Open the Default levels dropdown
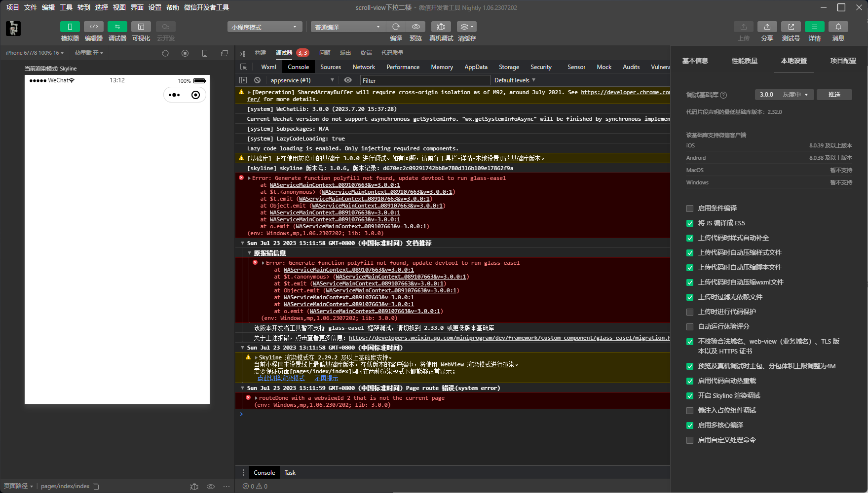 point(515,80)
